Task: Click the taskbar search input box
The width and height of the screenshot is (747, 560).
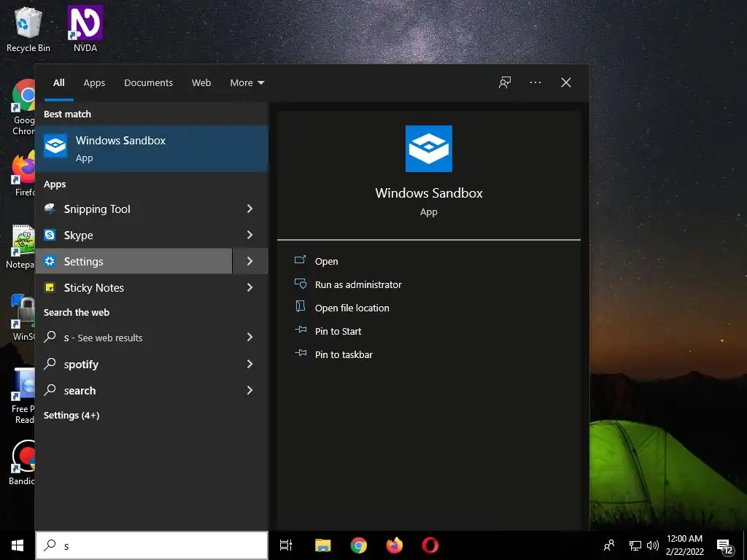Action: 152,545
